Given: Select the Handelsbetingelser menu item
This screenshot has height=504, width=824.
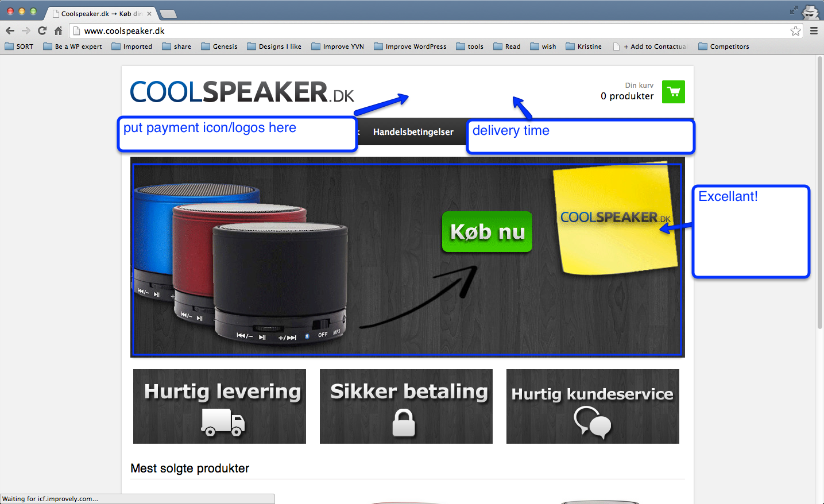Looking at the screenshot, I should coord(413,132).
